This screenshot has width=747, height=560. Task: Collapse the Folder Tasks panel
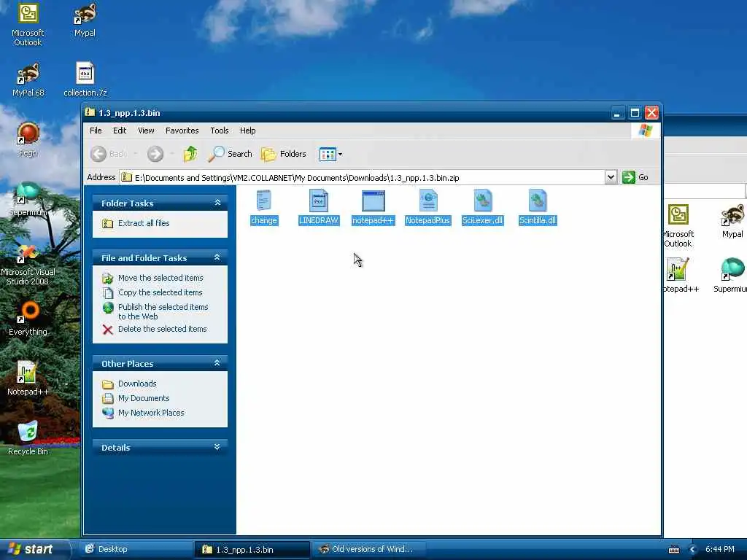click(217, 203)
